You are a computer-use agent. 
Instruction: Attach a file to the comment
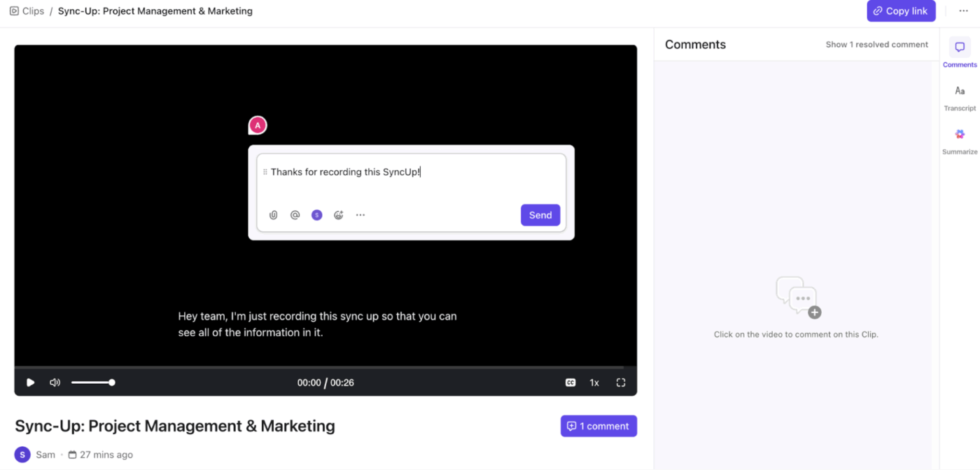273,215
